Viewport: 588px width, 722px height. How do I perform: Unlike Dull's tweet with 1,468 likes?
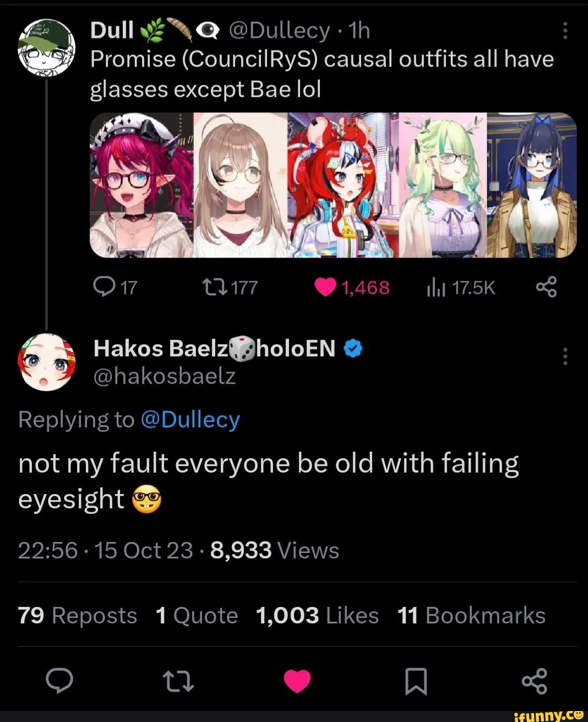[326, 287]
